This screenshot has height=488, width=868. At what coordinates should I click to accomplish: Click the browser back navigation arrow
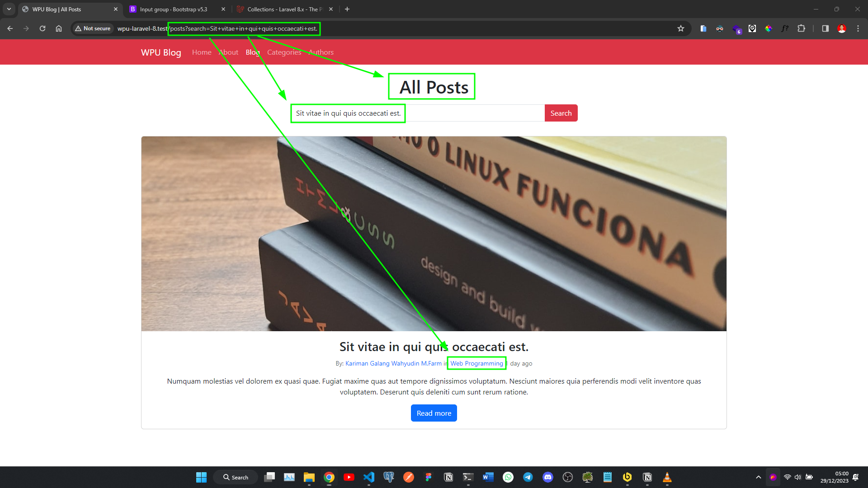point(11,28)
